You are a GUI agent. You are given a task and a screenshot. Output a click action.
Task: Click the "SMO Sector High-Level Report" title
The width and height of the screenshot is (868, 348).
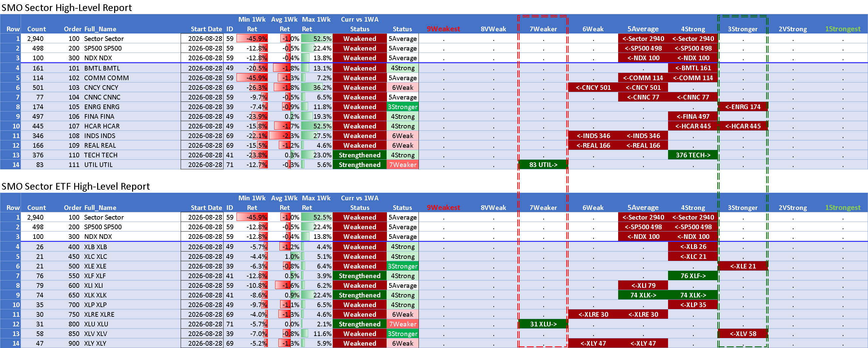(x=67, y=8)
